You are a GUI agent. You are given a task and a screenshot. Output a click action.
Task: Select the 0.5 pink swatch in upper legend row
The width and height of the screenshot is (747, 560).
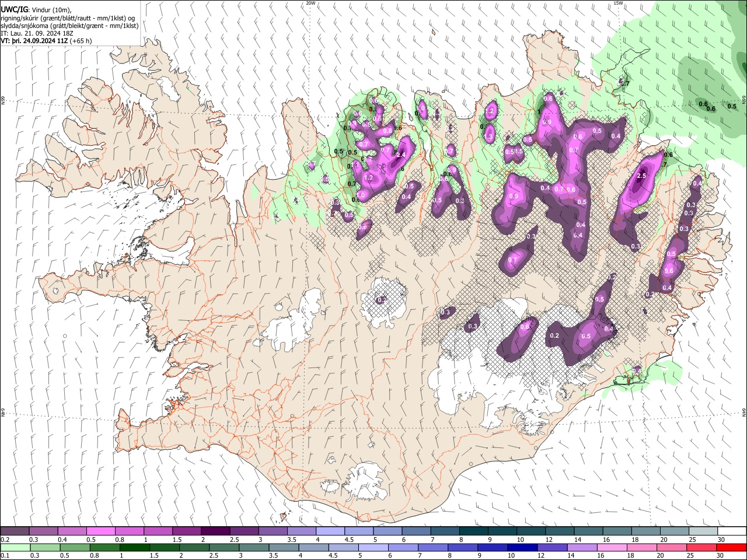(x=100, y=531)
